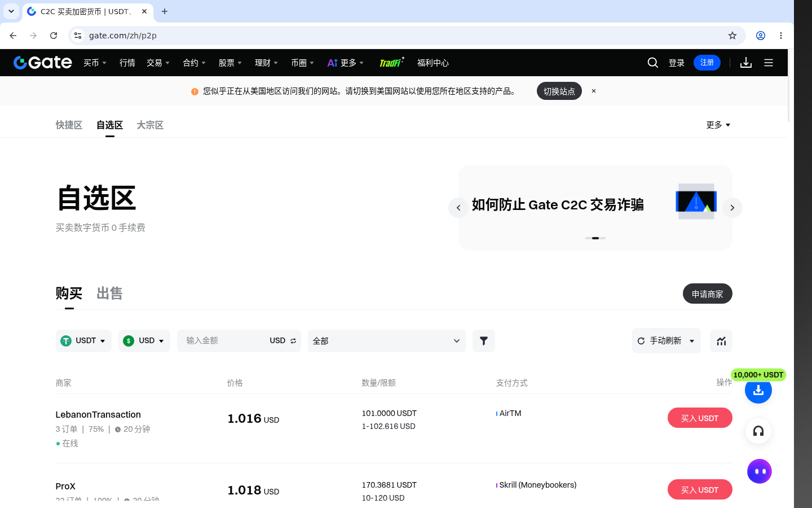Image resolution: width=812 pixels, height=508 pixels.
Task: Expand the 合约 menu
Action: 194,63
